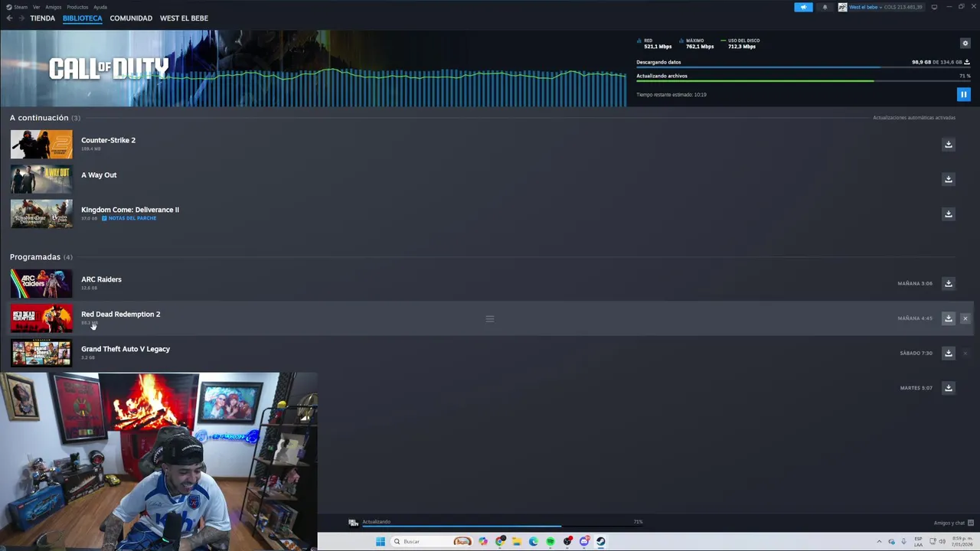This screenshot has width=980, height=551.
Task: Open the announcements megaphone button
Action: [x=803, y=7]
